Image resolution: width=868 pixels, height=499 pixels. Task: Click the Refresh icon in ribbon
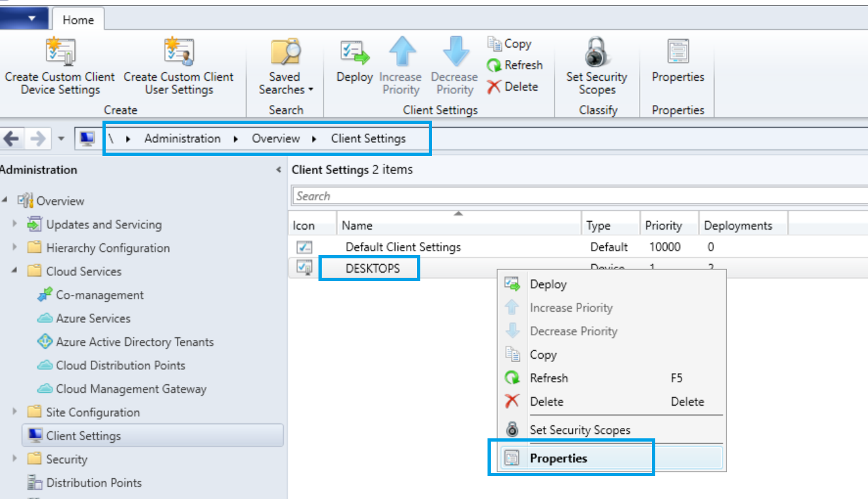pos(495,65)
